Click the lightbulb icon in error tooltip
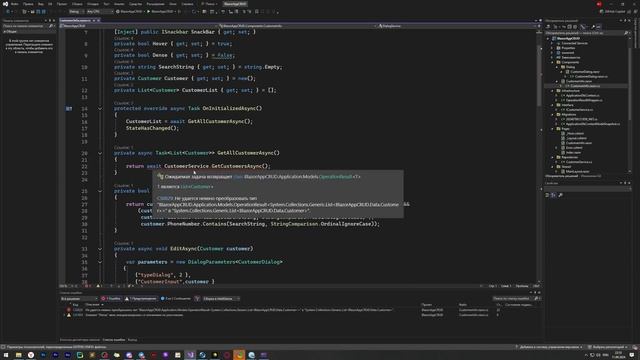This screenshot has width=640, height=360. (160, 177)
